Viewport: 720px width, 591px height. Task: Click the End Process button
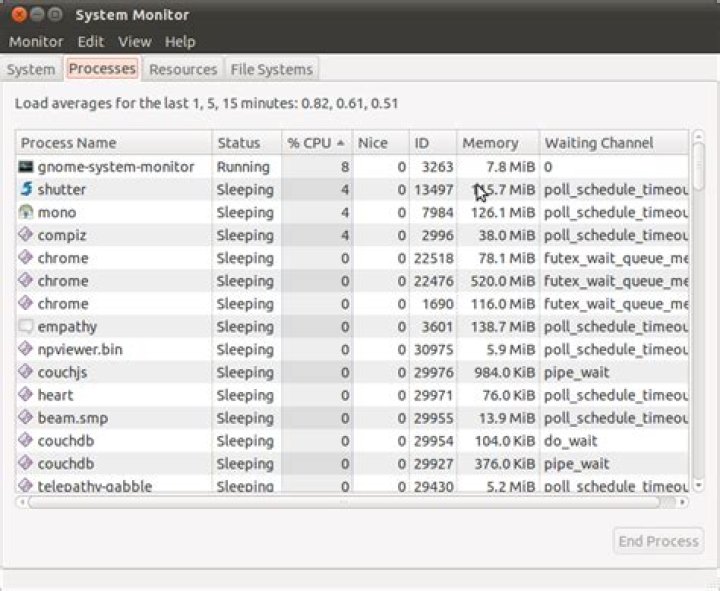[658, 541]
